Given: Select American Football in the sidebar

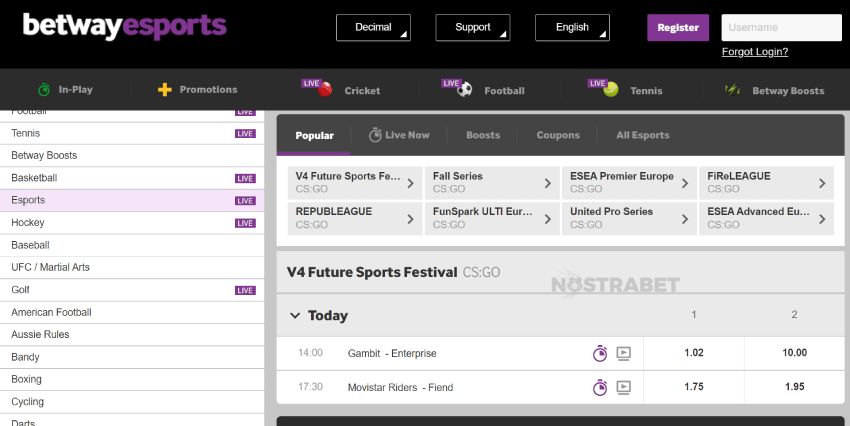Looking at the screenshot, I should point(132,312).
